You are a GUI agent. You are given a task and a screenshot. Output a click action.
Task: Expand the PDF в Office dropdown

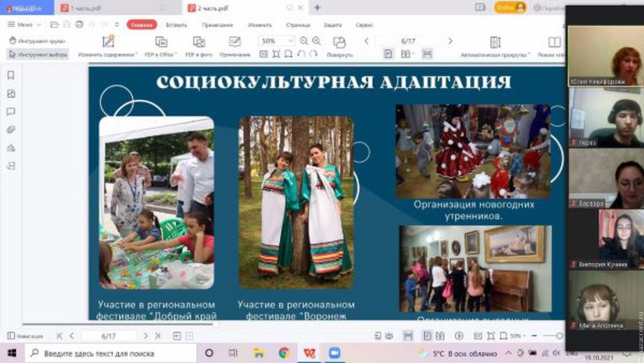[175, 54]
